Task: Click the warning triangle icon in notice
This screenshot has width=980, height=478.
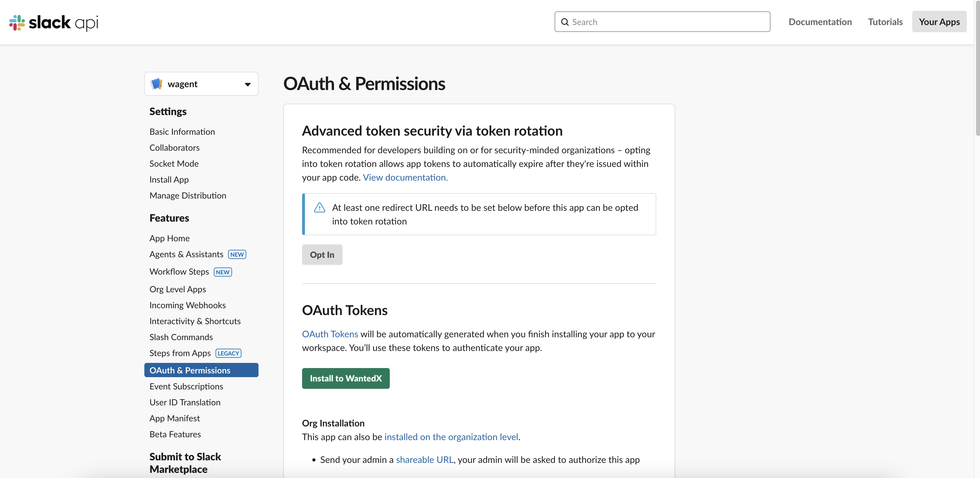Action: click(x=319, y=207)
